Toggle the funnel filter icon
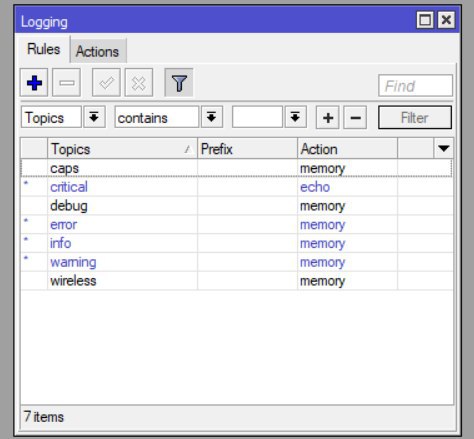The width and height of the screenshot is (474, 439). pos(179,83)
